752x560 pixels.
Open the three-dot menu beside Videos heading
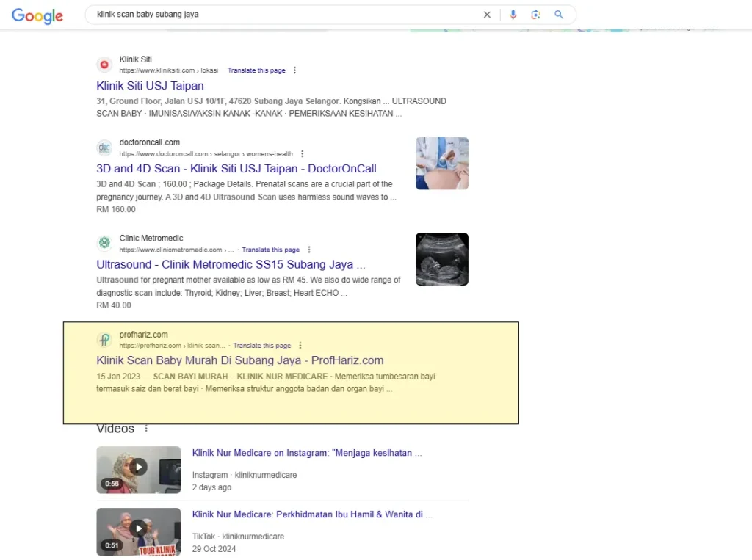tap(145, 427)
